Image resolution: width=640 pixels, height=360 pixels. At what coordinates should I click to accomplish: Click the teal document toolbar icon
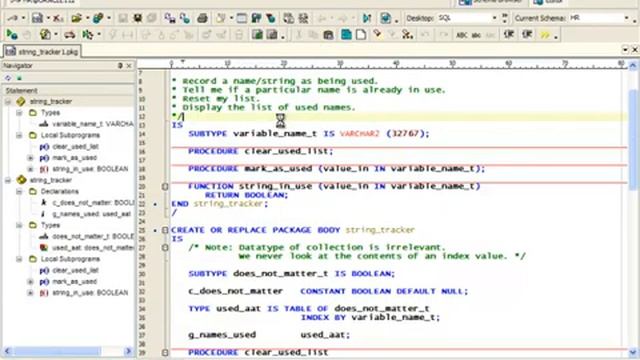click(346, 35)
